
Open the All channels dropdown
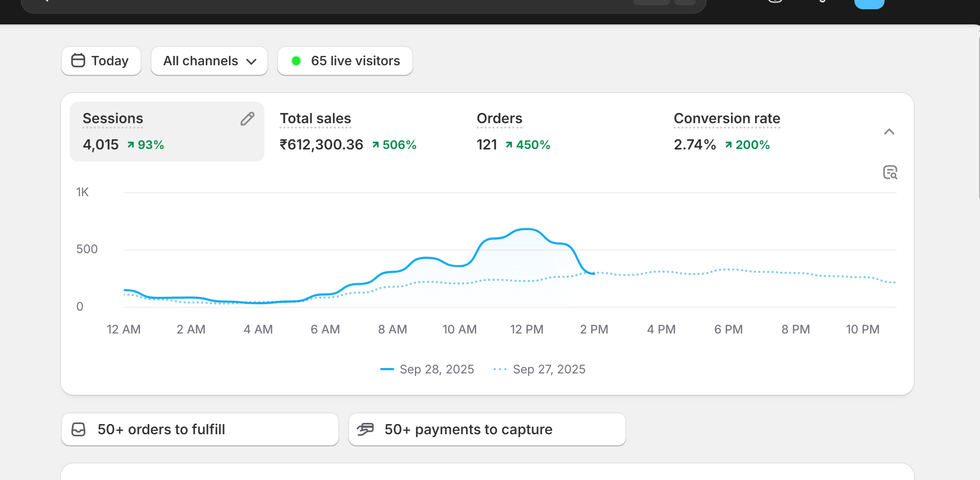tap(209, 61)
